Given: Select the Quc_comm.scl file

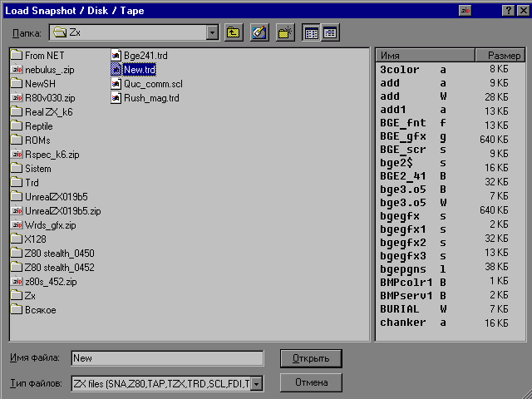Looking at the screenshot, I should (152, 84).
